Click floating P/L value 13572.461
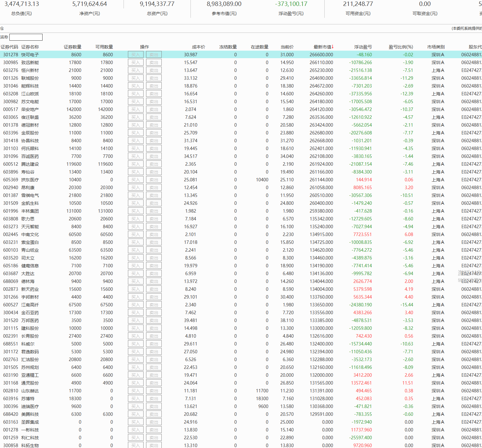 click(361, 383)
